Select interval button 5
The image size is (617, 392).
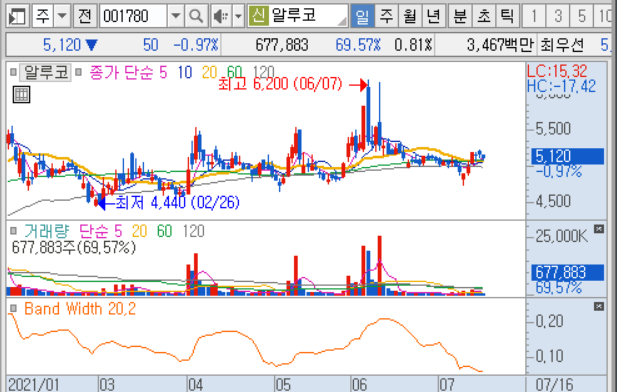(x=581, y=16)
